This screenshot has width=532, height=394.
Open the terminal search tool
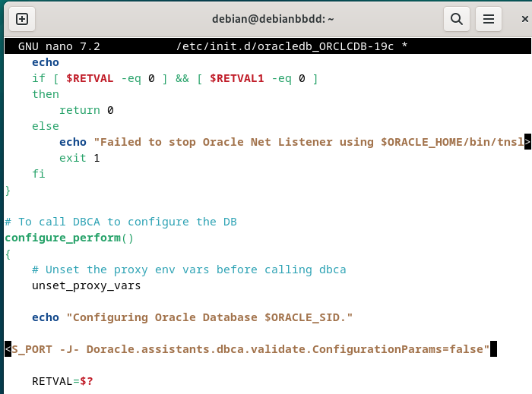tap(457, 19)
